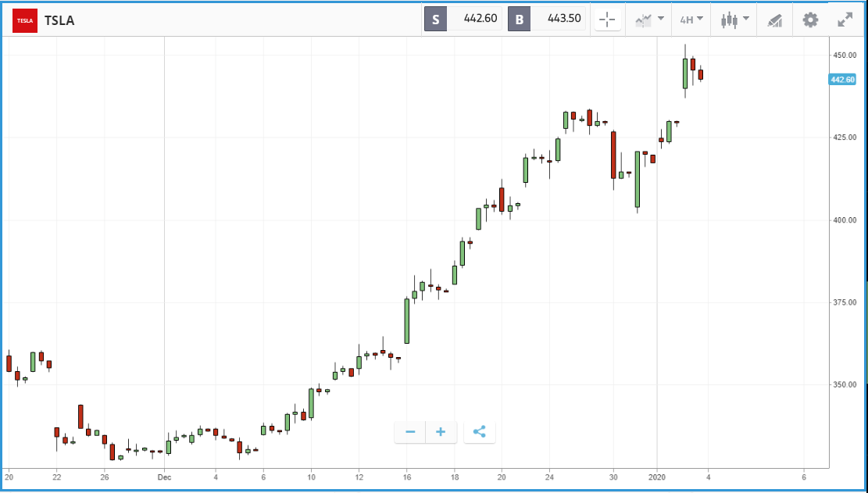Click the Dec label on the time axis
Screen dimensions: 868x493
[x=164, y=477]
